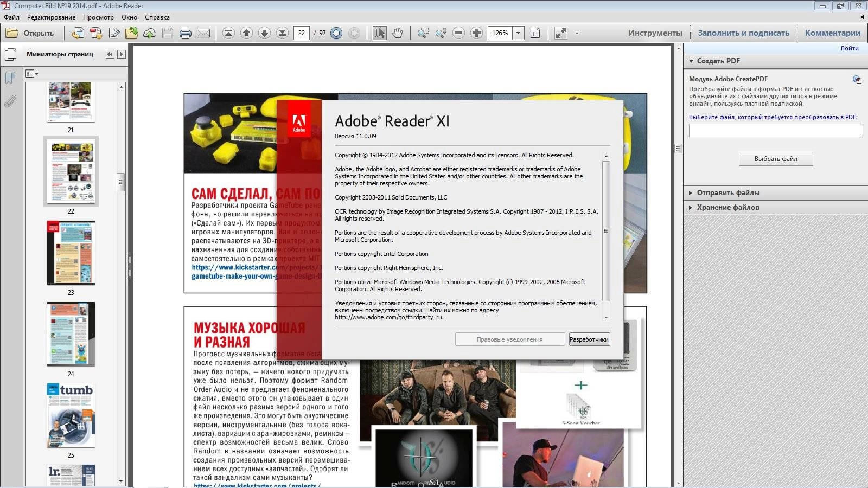Screen dimensions: 868x488
Task: Open the Файл menu
Action: coord(11,17)
